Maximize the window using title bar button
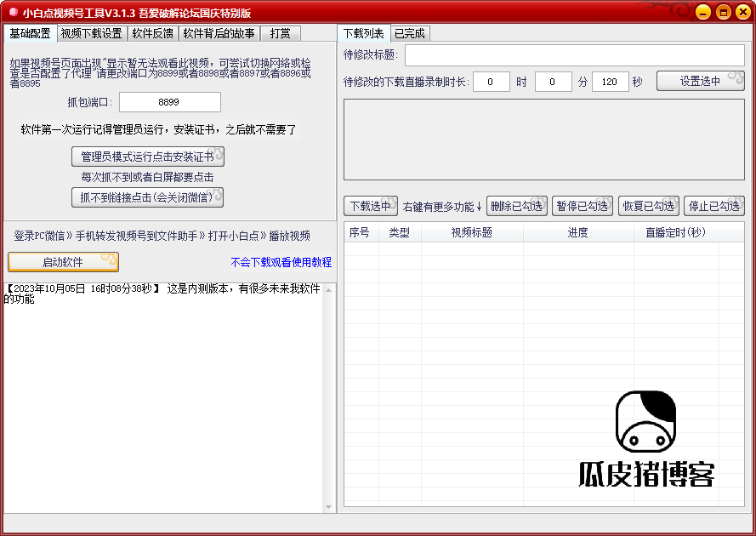 coord(722,13)
